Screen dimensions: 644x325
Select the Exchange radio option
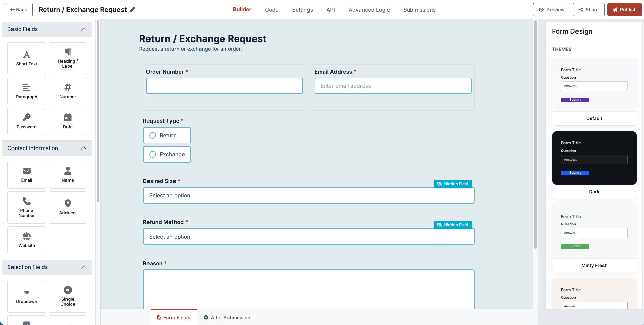click(x=152, y=154)
